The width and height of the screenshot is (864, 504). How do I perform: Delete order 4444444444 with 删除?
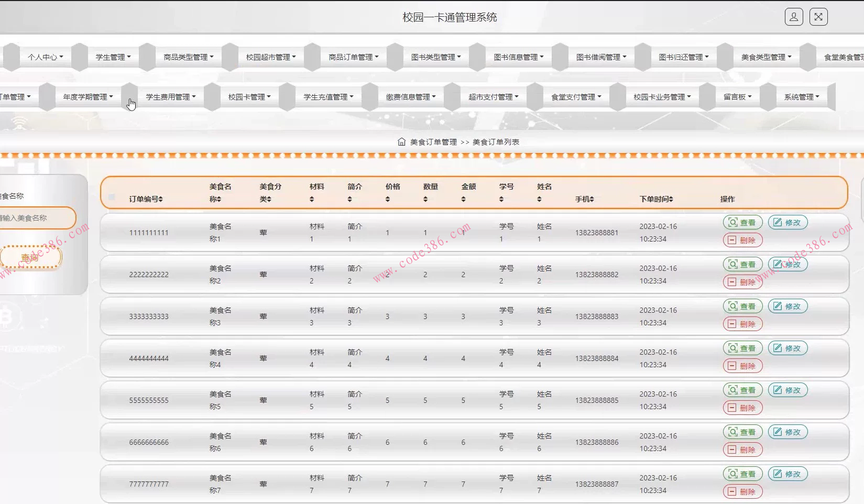(x=742, y=366)
